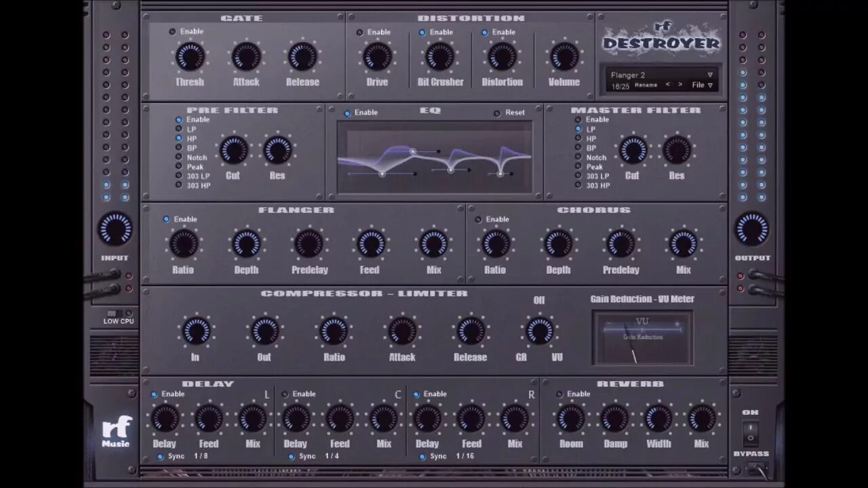The image size is (868, 488).
Task: Click the Chorus Predelay knob
Action: click(620, 243)
